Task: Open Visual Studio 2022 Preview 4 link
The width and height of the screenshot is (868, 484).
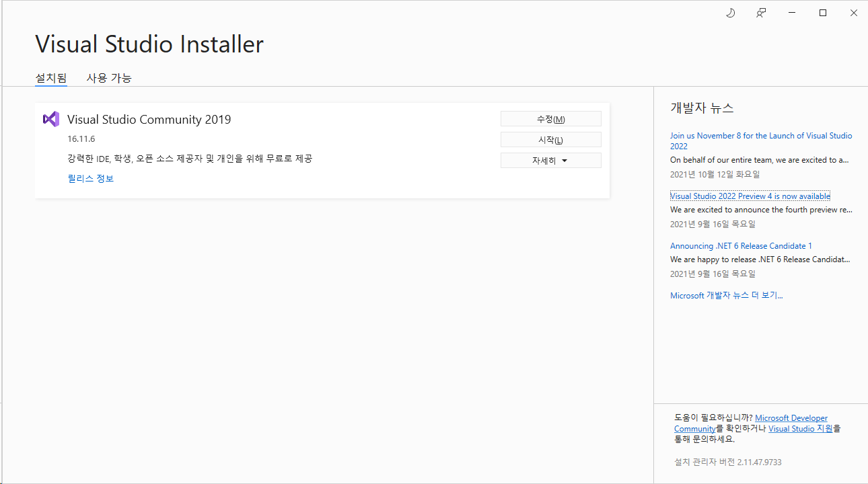Action: click(750, 196)
